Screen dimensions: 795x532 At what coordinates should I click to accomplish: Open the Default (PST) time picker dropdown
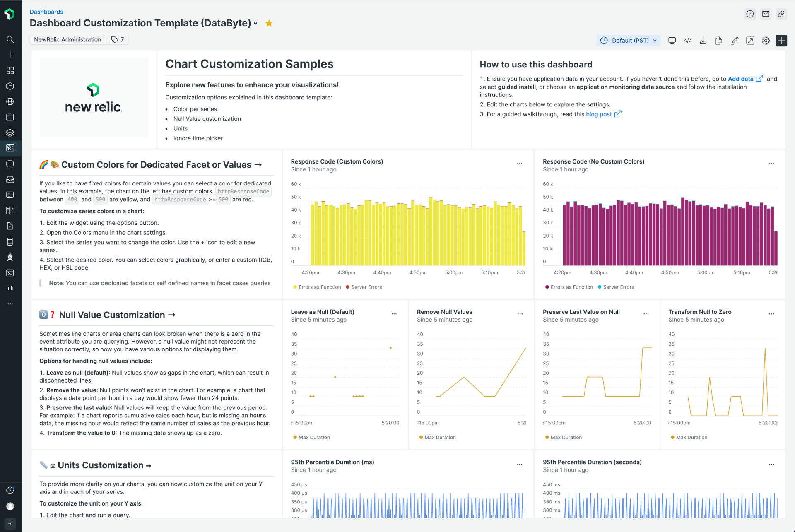pyautogui.click(x=628, y=40)
